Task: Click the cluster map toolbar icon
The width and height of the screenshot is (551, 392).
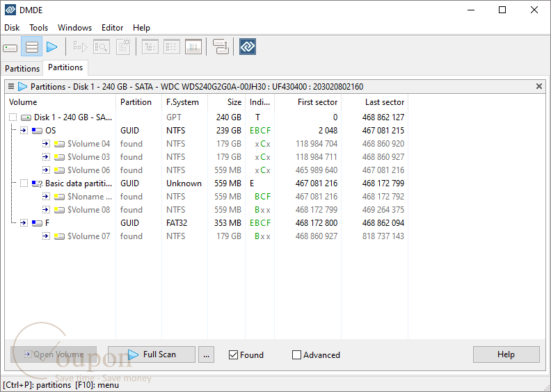Action: [x=221, y=47]
